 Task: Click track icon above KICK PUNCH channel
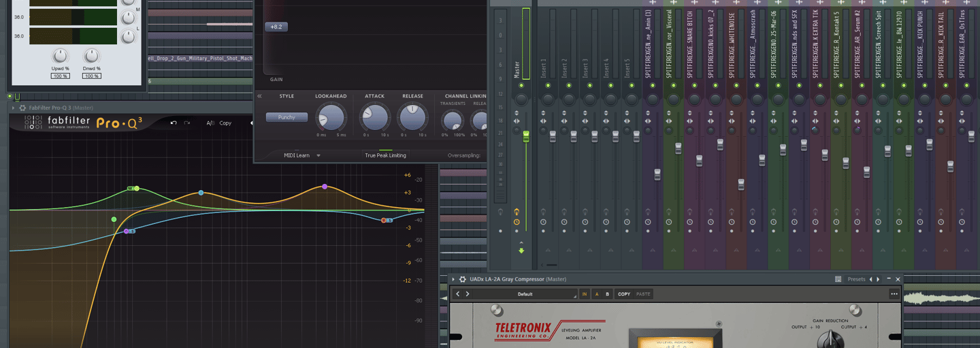point(924,3)
